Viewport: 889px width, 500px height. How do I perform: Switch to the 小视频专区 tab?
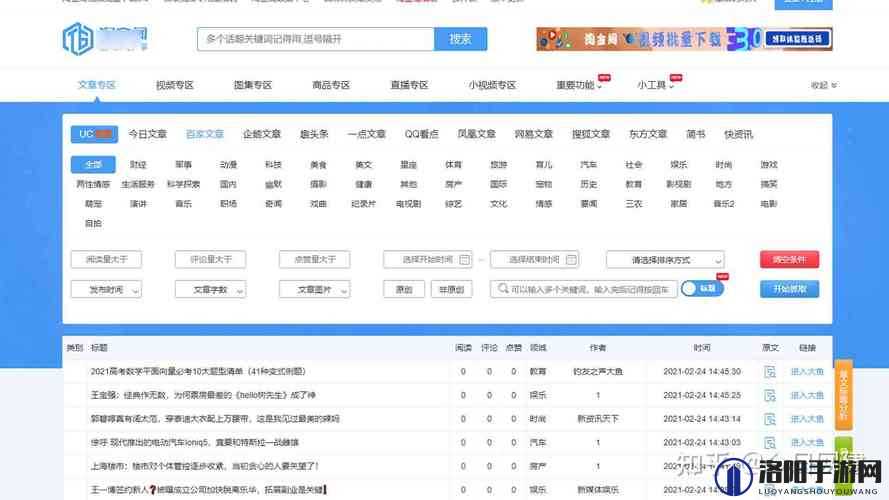click(x=492, y=85)
